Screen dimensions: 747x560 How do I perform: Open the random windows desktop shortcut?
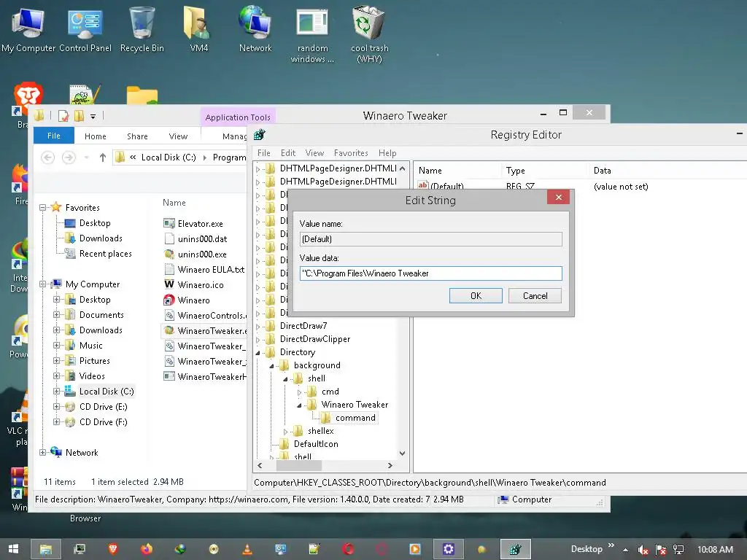click(312, 34)
